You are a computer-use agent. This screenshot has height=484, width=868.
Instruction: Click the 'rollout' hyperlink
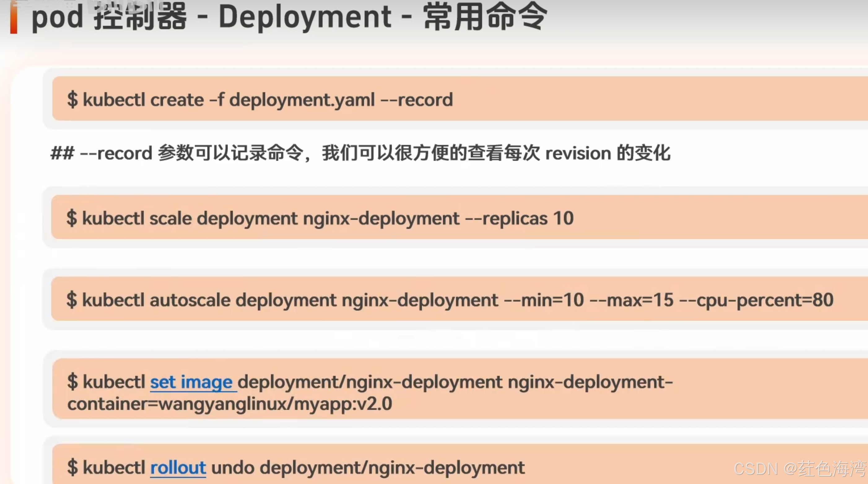[x=178, y=468]
